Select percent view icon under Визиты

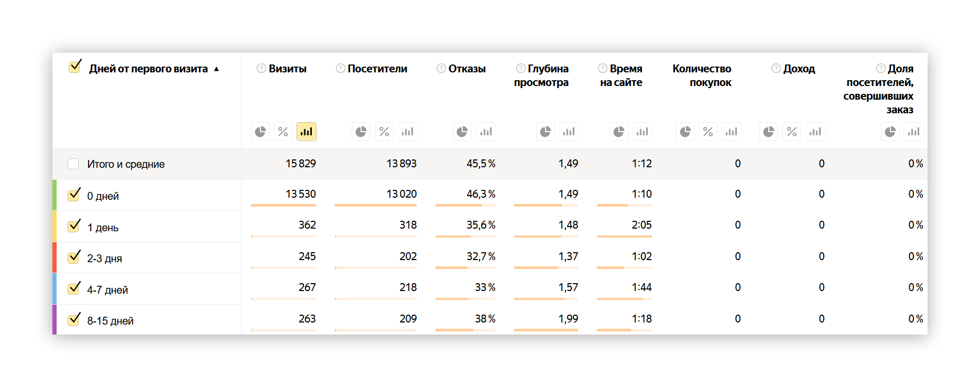pos(283,132)
